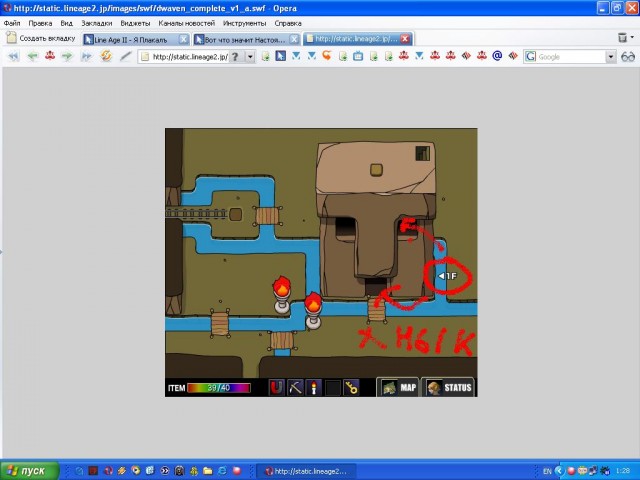
Task: Select the candle item in game inventory
Action: point(314,387)
